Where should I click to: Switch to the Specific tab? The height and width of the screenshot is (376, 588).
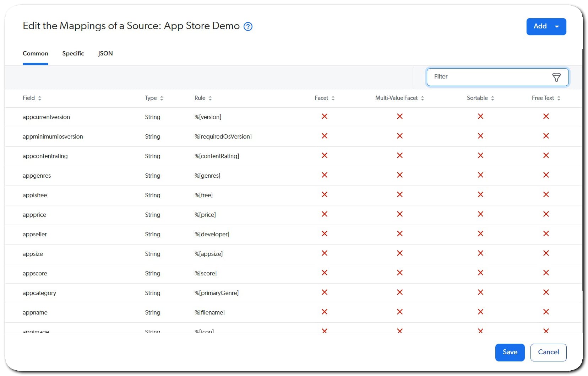coord(73,53)
